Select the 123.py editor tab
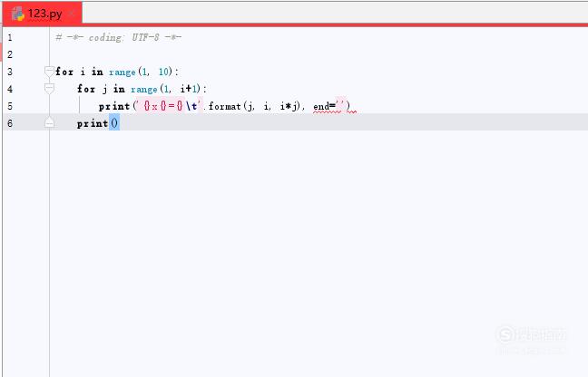588x377 pixels. tap(42, 14)
